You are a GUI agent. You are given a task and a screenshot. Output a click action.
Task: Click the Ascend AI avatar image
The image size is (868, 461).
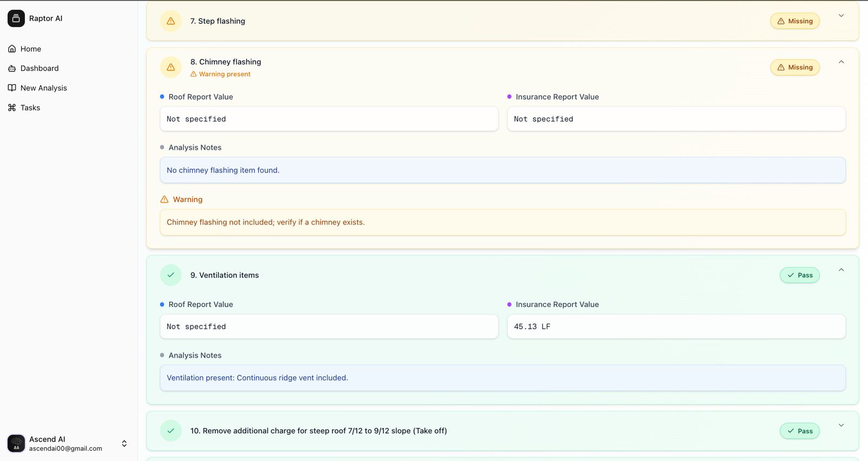pos(16,443)
